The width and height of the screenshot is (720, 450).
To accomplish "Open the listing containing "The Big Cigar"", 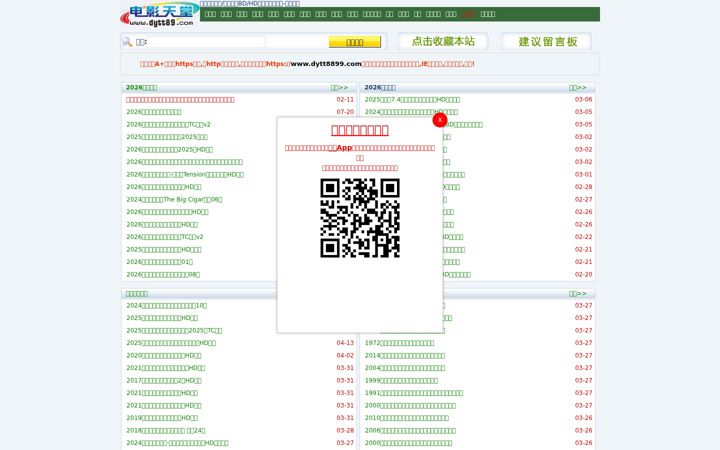I will tap(174, 199).
